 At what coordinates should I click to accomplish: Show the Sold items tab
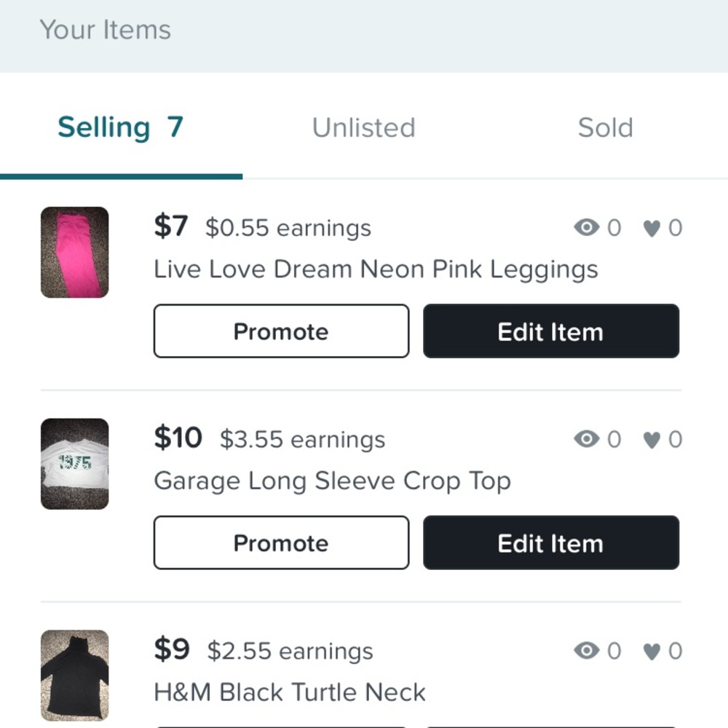(605, 128)
